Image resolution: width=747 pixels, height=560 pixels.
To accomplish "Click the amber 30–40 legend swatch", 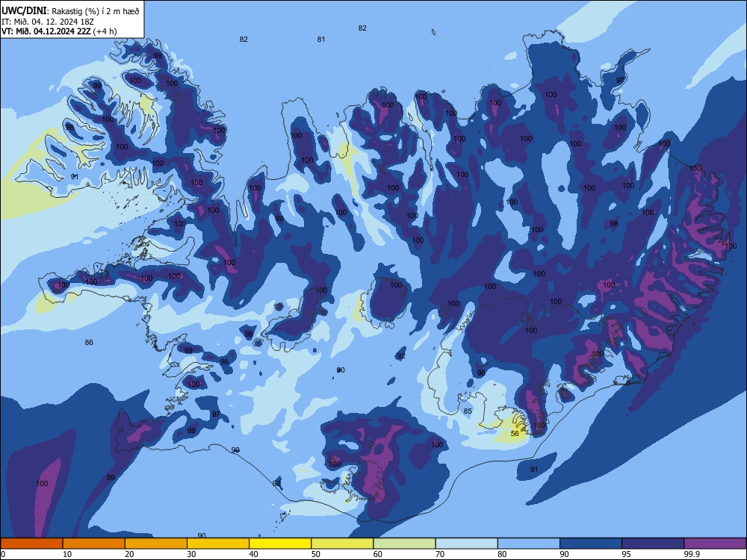I will [x=218, y=544].
